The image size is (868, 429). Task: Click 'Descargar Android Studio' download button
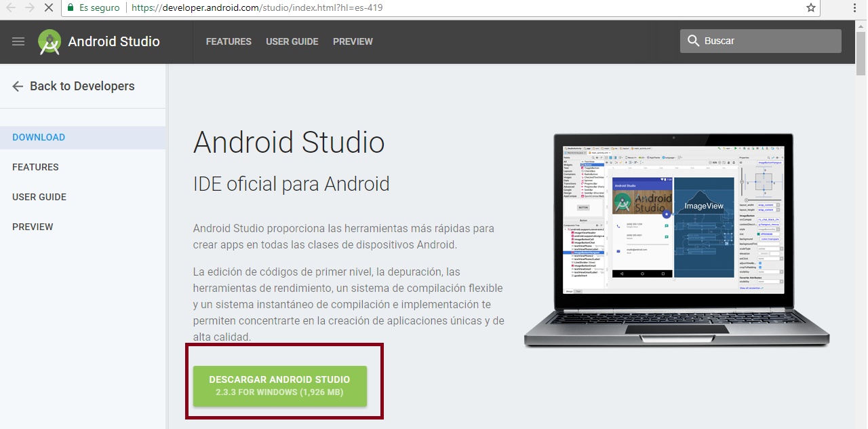tap(280, 385)
